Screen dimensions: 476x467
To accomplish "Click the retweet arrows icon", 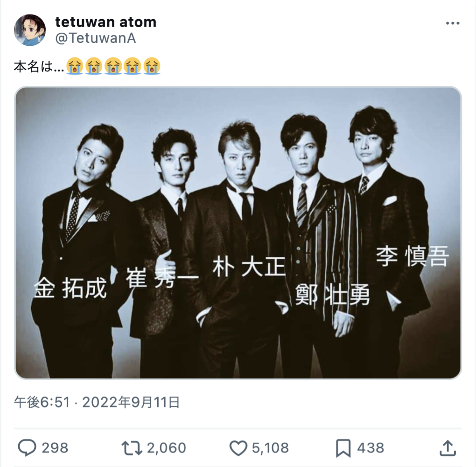I will click(132, 448).
